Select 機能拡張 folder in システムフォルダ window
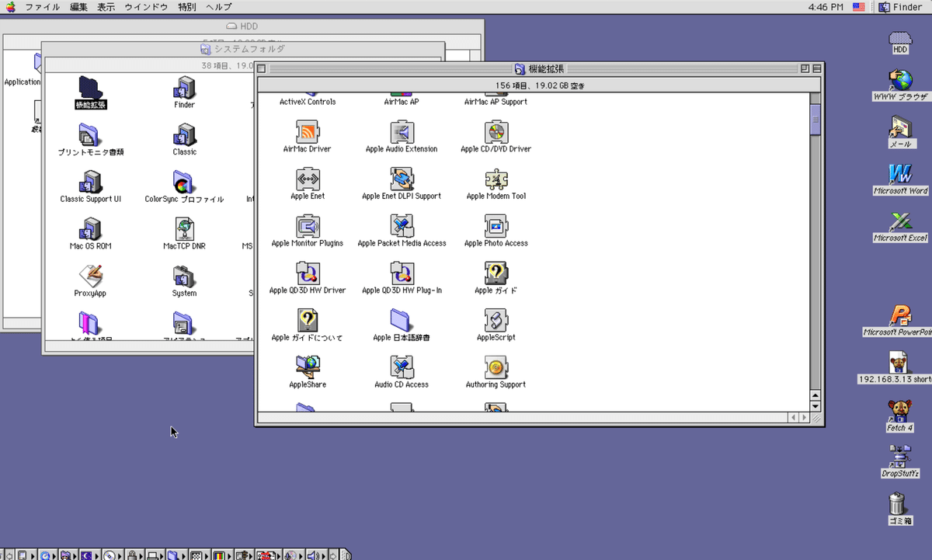Image resolution: width=932 pixels, height=560 pixels. [90, 88]
